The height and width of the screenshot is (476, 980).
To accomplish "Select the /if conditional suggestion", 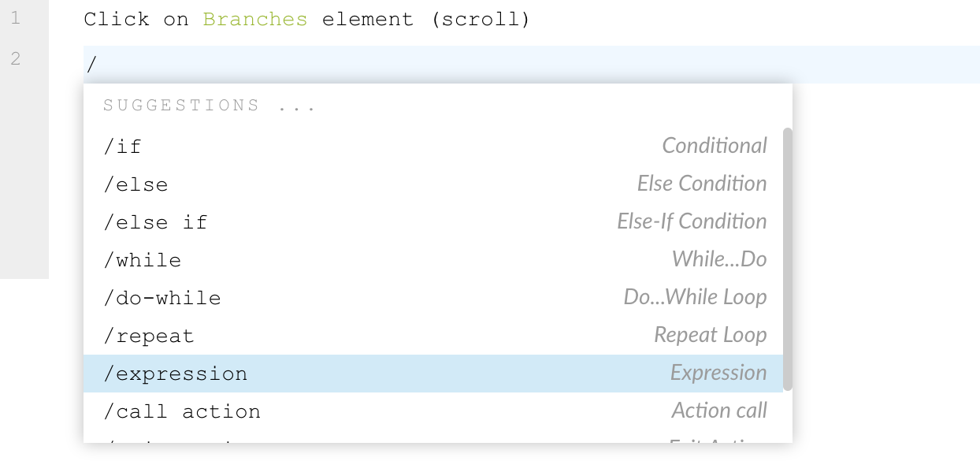I will 433,147.
